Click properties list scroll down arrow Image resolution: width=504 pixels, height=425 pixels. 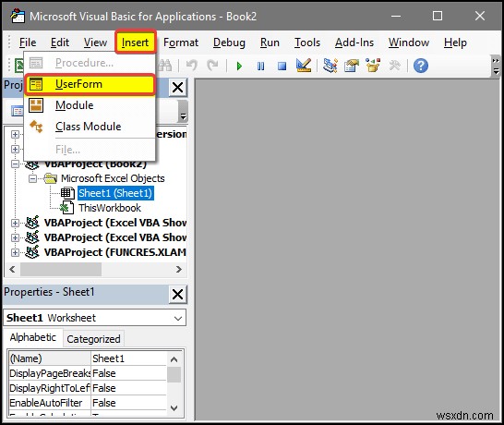[174, 408]
